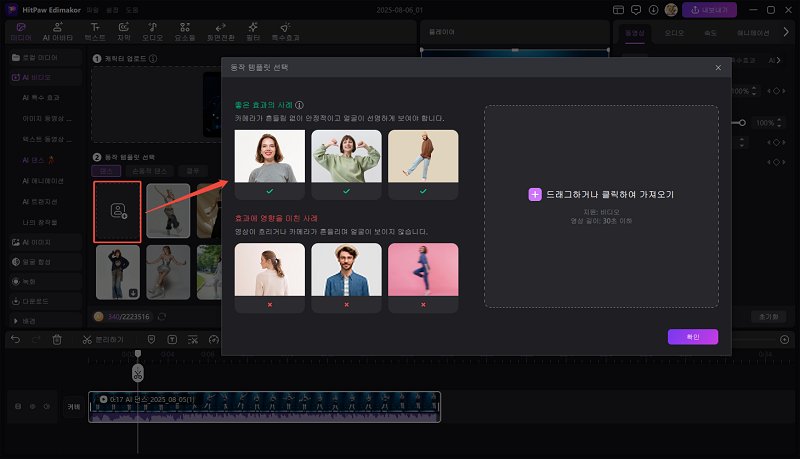
Task: Click the 커버 (Cover) button on track
Action: 74,406
